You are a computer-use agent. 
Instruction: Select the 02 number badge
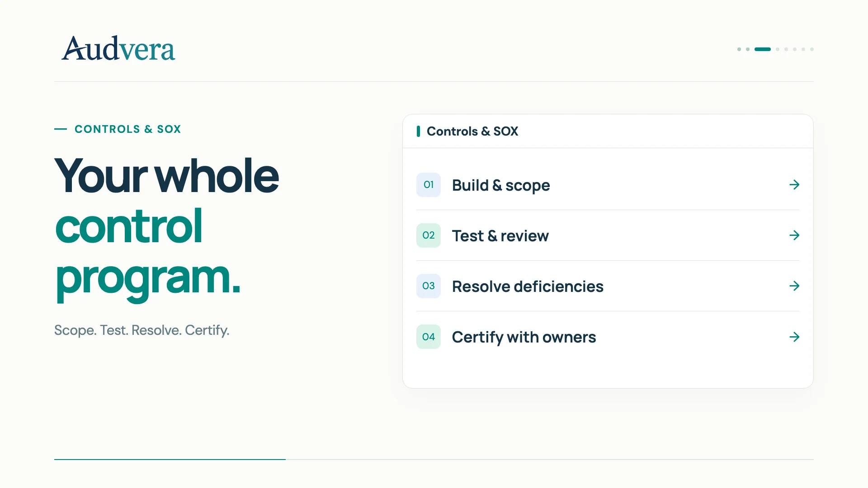(x=429, y=235)
